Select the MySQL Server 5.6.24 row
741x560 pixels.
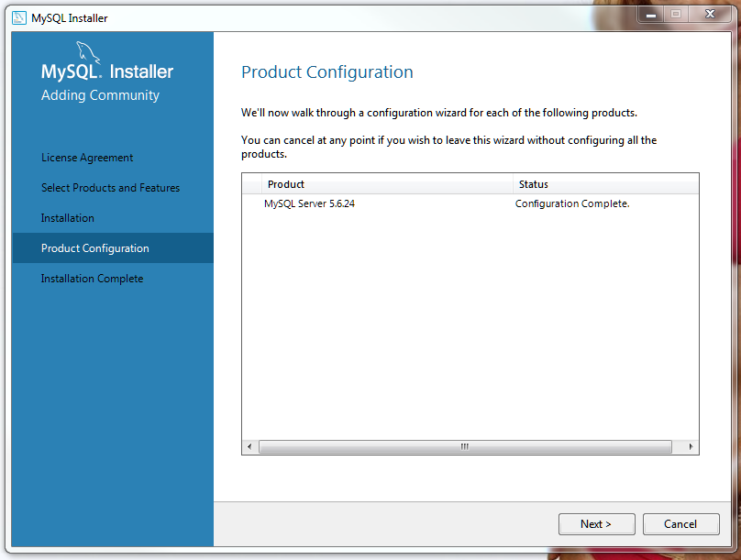[470, 203]
